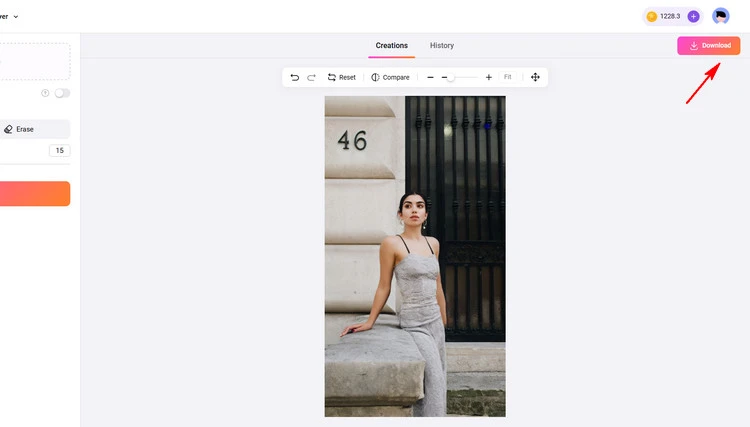The width and height of the screenshot is (750, 427).
Task: Click the Fit zoom button
Action: click(507, 77)
